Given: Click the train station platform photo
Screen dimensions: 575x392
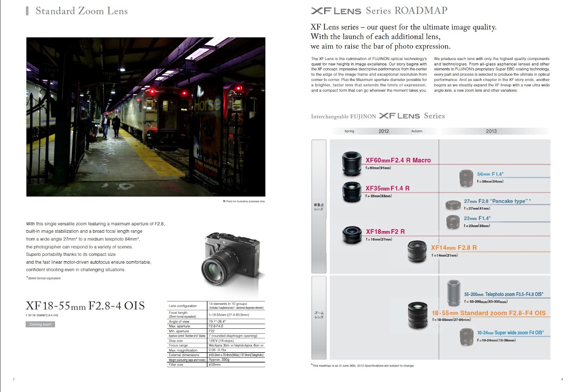Looking at the screenshot, I should coord(146,117).
